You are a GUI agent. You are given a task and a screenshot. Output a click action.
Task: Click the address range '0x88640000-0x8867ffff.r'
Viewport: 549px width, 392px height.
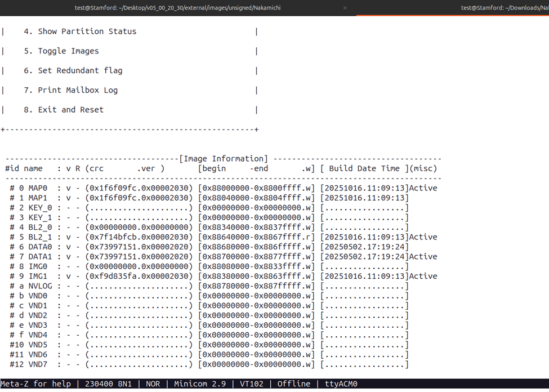[256, 237]
